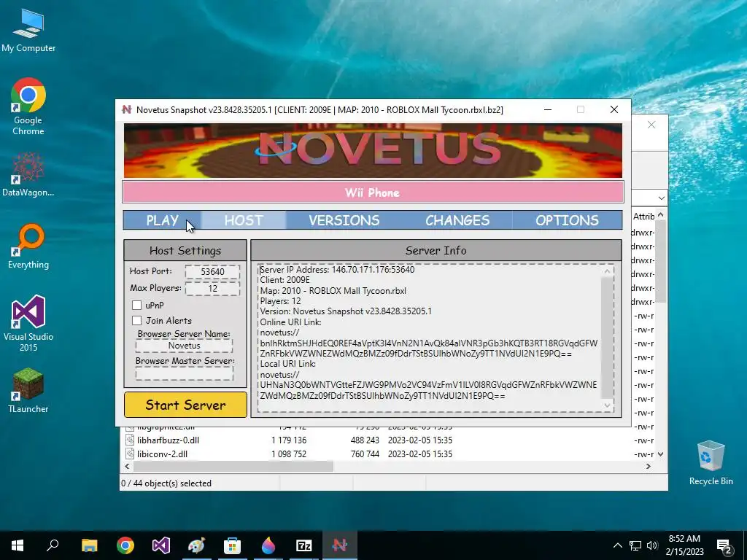Image resolution: width=747 pixels, height=560 pixels.
Task: Open File Explorer from taskbar
Action: pos(89,545)
